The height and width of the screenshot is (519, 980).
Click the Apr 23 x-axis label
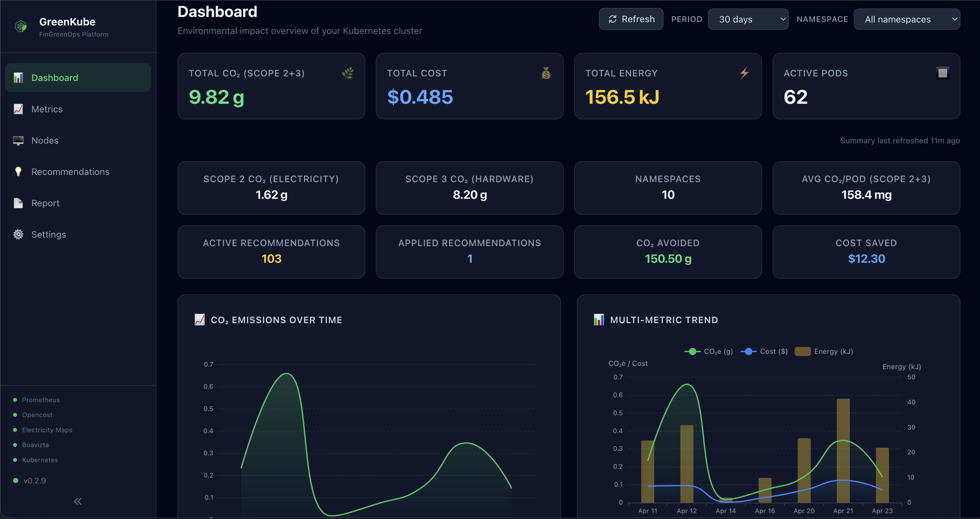click(x=882, y=511)
